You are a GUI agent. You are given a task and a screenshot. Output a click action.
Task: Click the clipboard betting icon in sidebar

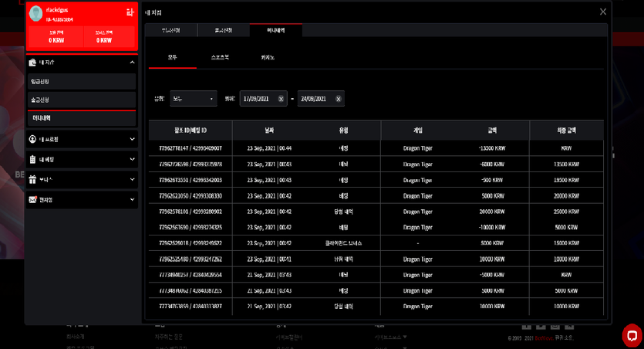click(x=32, y=160)
